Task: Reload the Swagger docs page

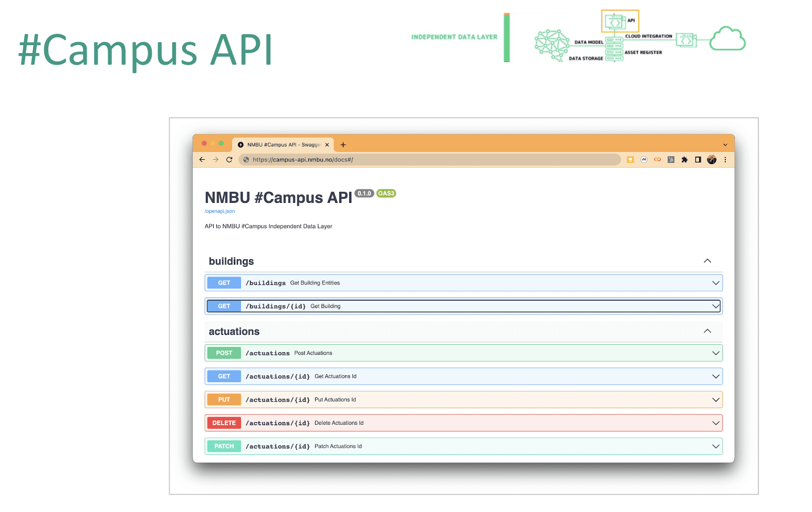Action: click(230, 160)
